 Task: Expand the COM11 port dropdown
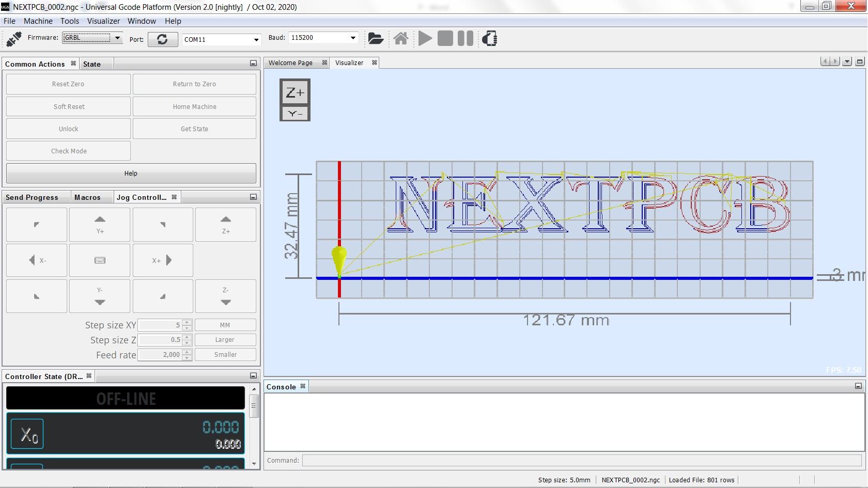click(256, 40)
